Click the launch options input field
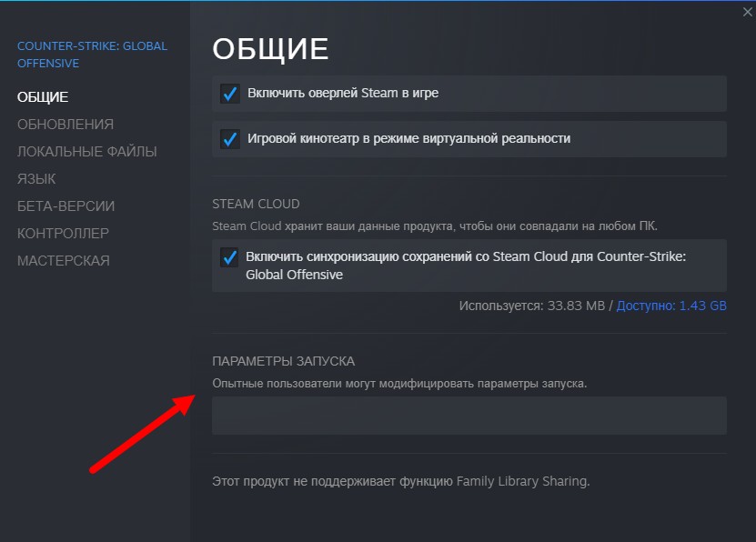The width and height of the screenshot is (756, 542). pyautogui.click(x=469, y=416)
